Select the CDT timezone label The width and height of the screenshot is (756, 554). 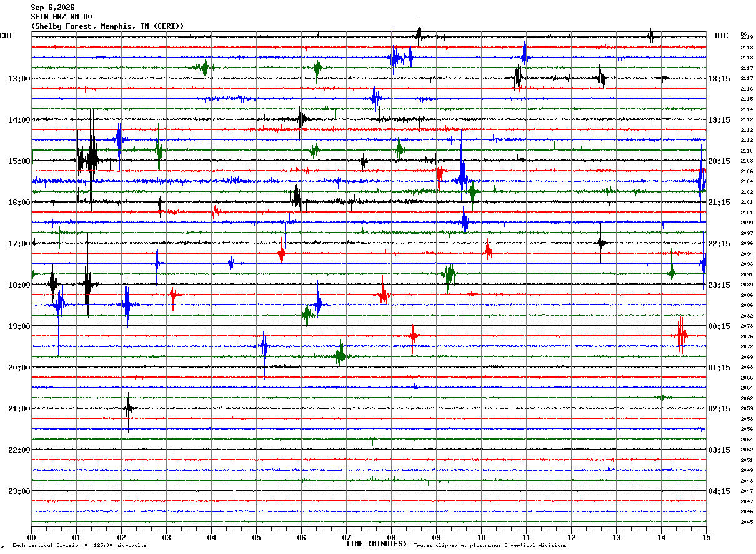(x=7, y=36)
